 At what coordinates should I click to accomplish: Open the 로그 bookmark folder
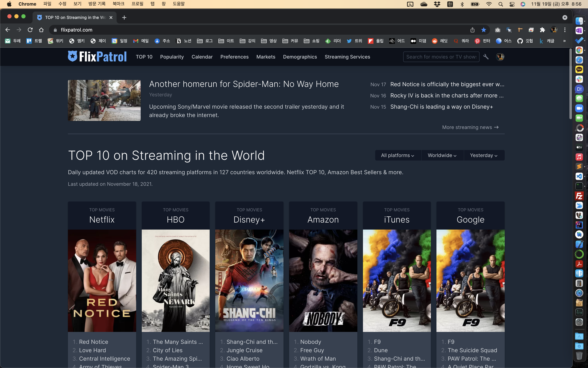tap(205, 41)
